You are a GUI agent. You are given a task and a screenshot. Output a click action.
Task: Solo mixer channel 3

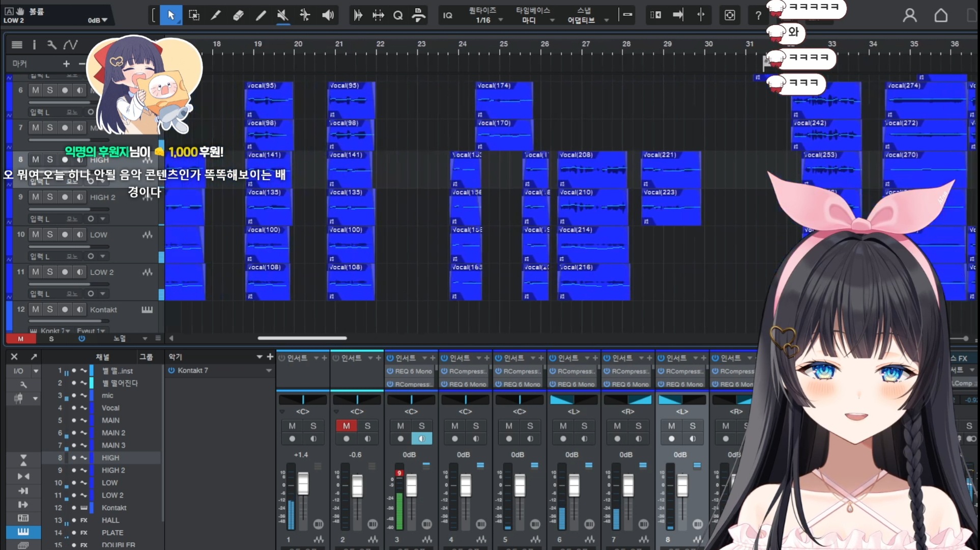point(422,426)
